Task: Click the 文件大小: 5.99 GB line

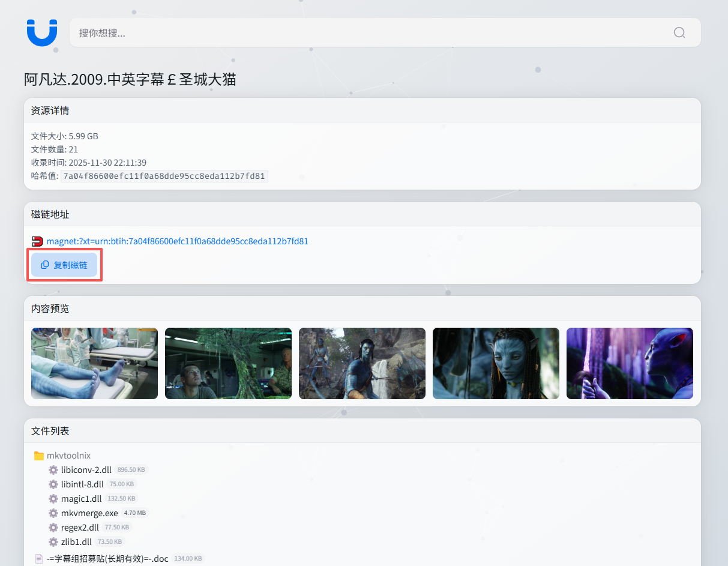Action: point(65,136)
